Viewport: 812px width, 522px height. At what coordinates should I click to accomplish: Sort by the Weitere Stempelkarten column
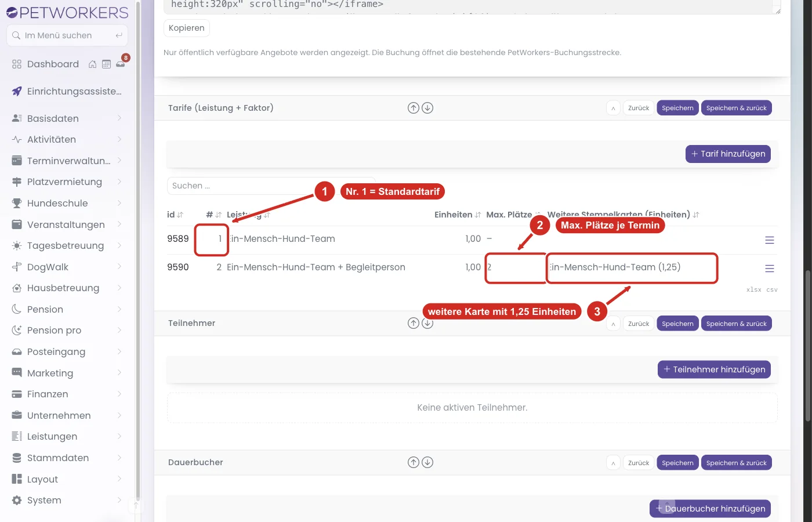pos(623,215)
